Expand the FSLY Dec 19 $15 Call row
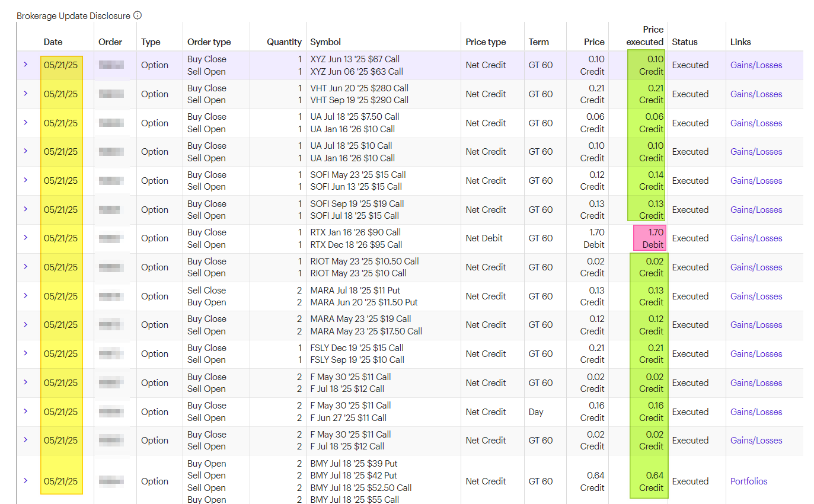 (x=25, y=353)
